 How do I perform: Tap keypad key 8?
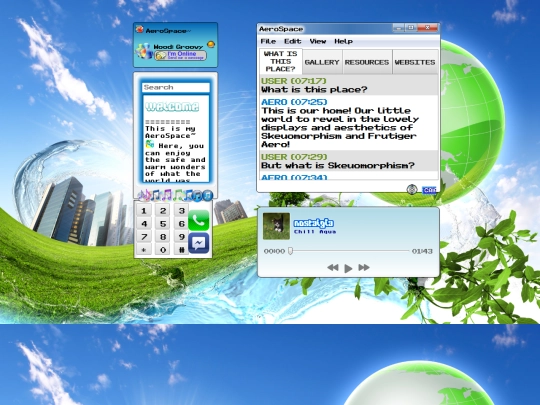click(163, 237)
